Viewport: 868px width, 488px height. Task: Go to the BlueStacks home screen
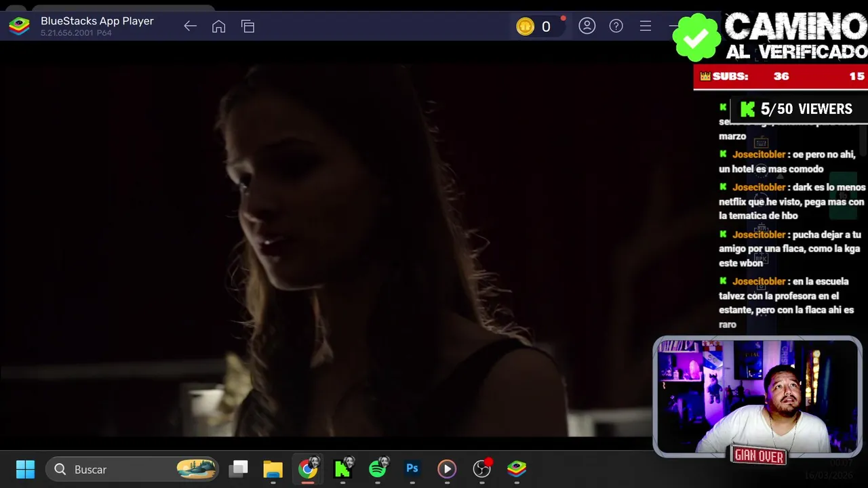(218, 26)
